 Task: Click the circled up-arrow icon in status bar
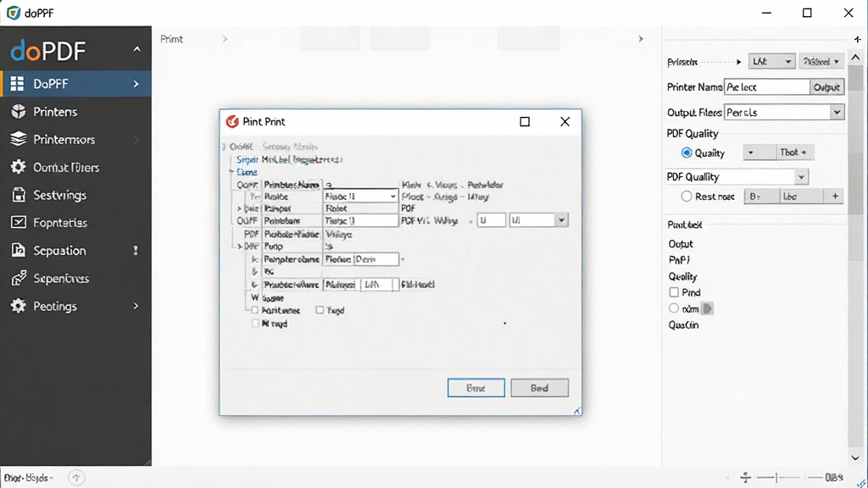(76, 478)
